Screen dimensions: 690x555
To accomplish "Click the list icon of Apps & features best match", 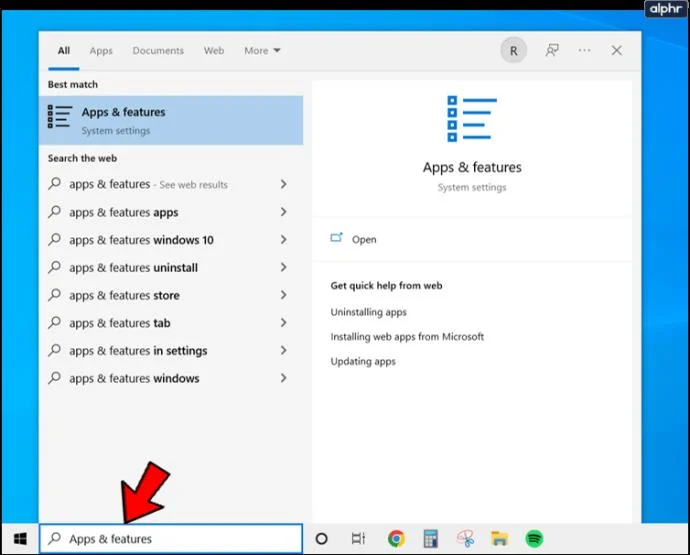I will pyautogui.click(x=59, y=117).
